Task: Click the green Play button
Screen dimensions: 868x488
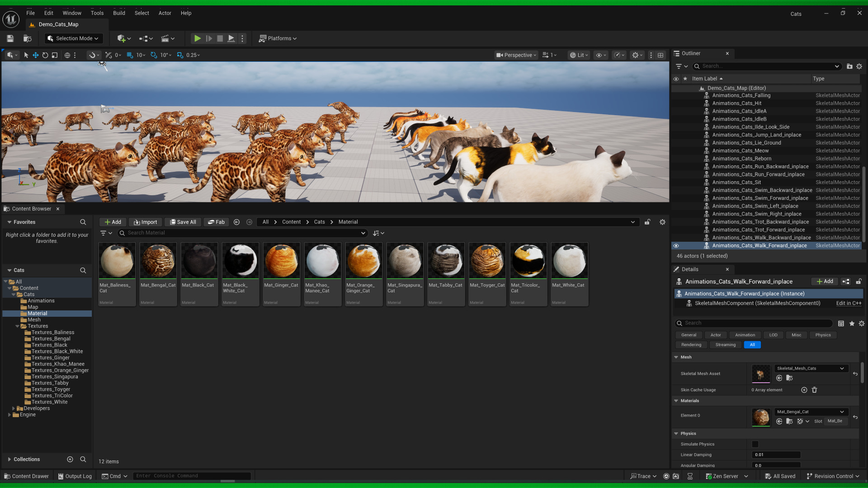Action: click(198, 38)
